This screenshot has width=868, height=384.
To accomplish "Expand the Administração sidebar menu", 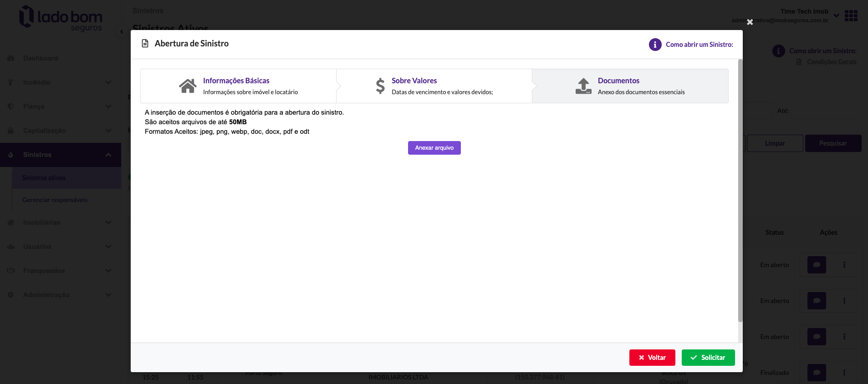I will click(x=61, y=295).
